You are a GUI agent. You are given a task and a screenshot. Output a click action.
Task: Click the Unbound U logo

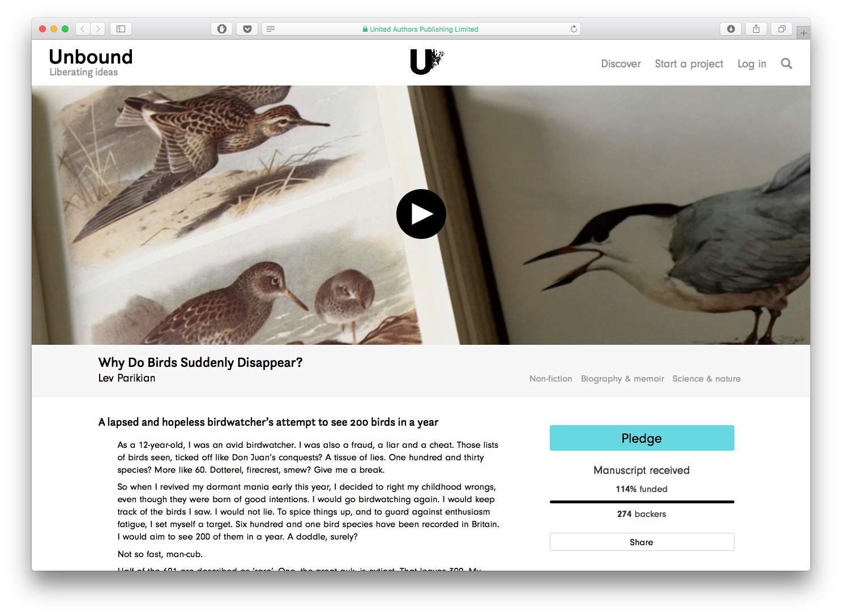426,62
